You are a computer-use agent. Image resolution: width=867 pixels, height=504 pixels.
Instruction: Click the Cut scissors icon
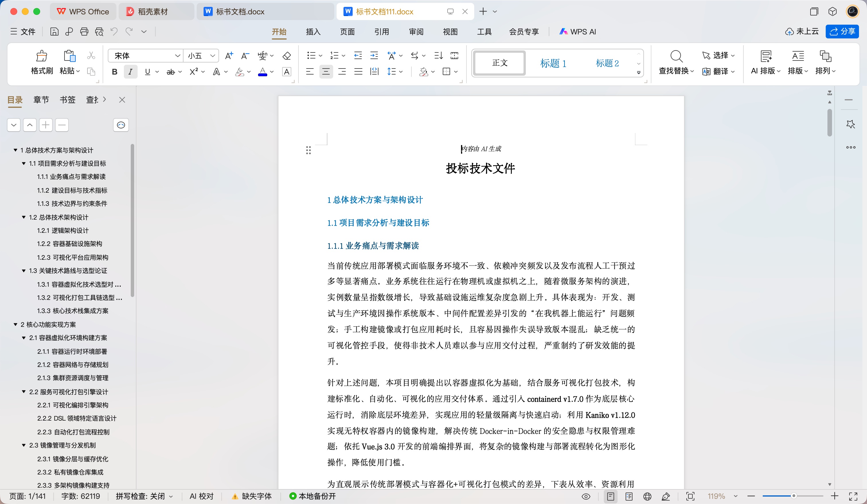coord(91,55)
